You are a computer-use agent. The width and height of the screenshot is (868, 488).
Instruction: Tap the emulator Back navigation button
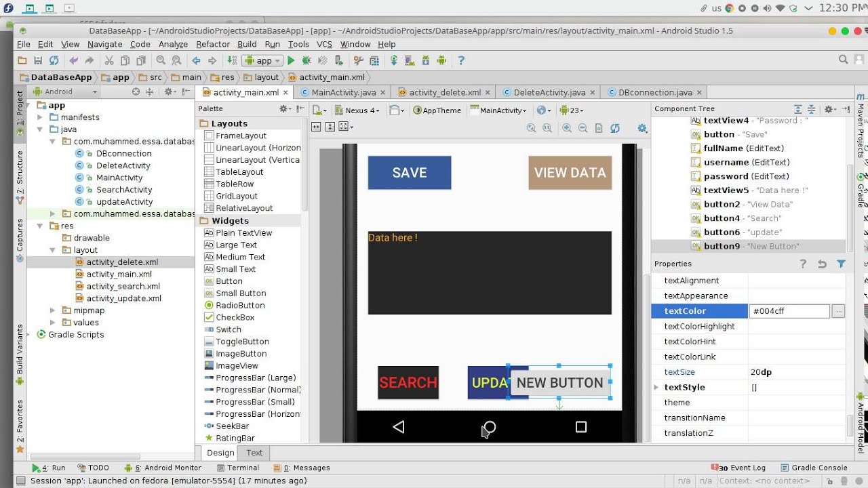(x=399, y=426)
